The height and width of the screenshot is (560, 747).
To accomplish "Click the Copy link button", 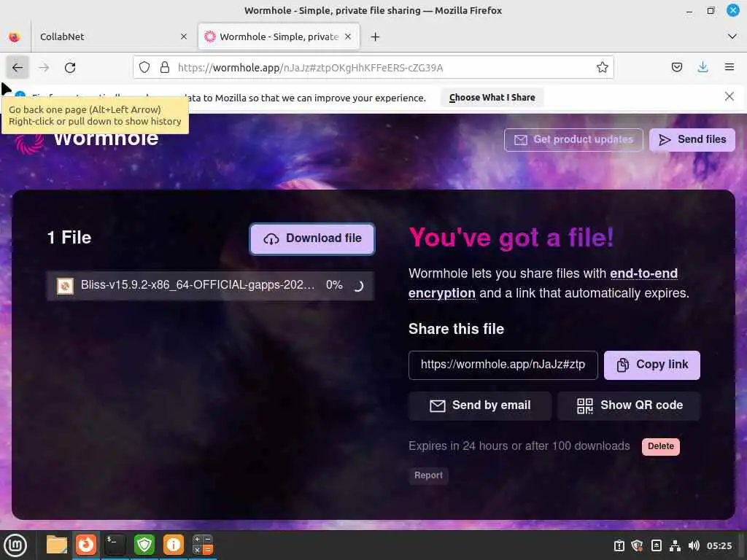I will tap(652, 365).
